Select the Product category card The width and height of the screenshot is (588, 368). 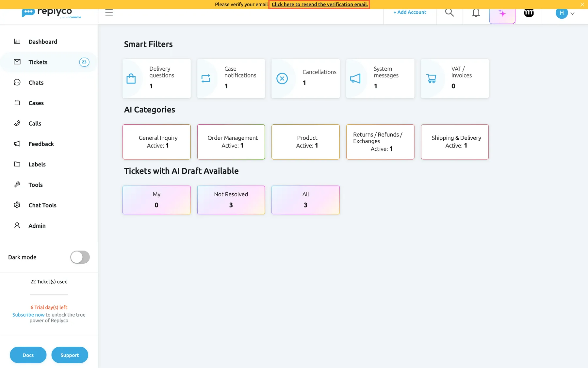(305, 142)
